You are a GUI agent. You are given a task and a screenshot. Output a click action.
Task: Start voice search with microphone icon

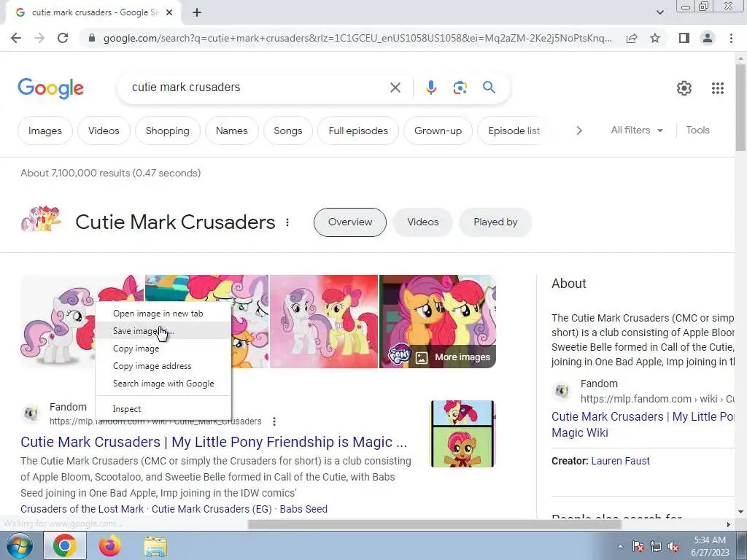point(430,87)
